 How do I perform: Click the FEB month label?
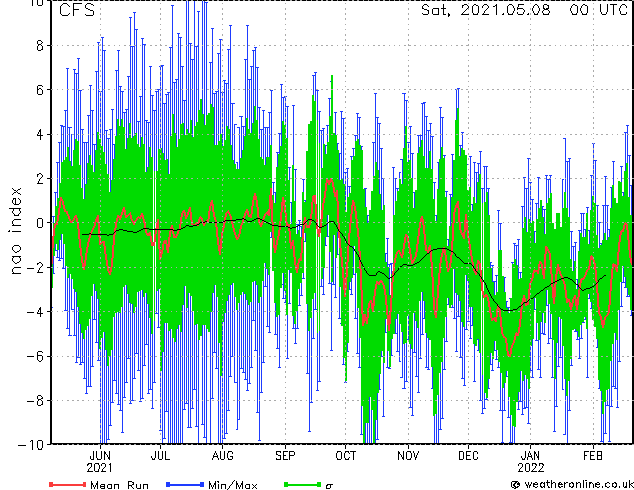tap(593, 456)
